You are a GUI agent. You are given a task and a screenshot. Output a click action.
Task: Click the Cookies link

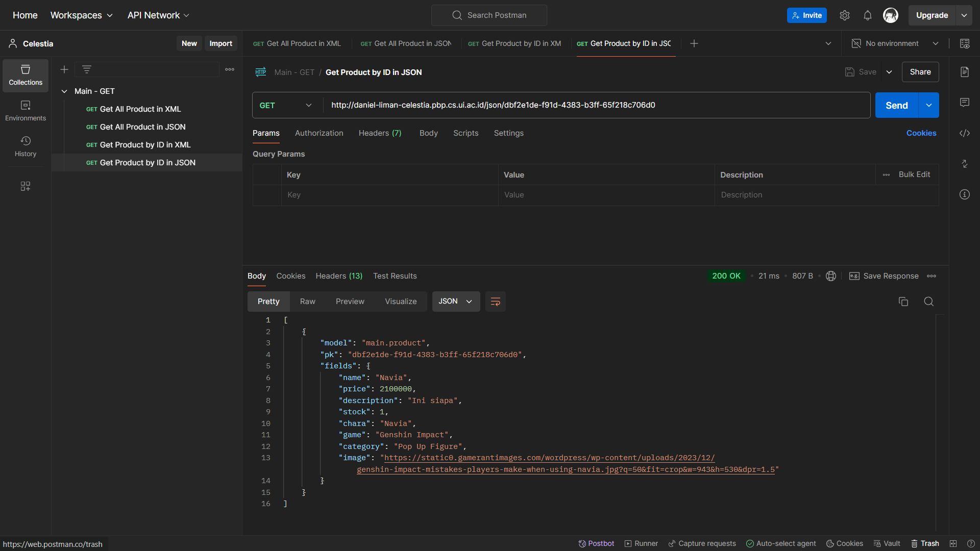[x=921, y=133]
